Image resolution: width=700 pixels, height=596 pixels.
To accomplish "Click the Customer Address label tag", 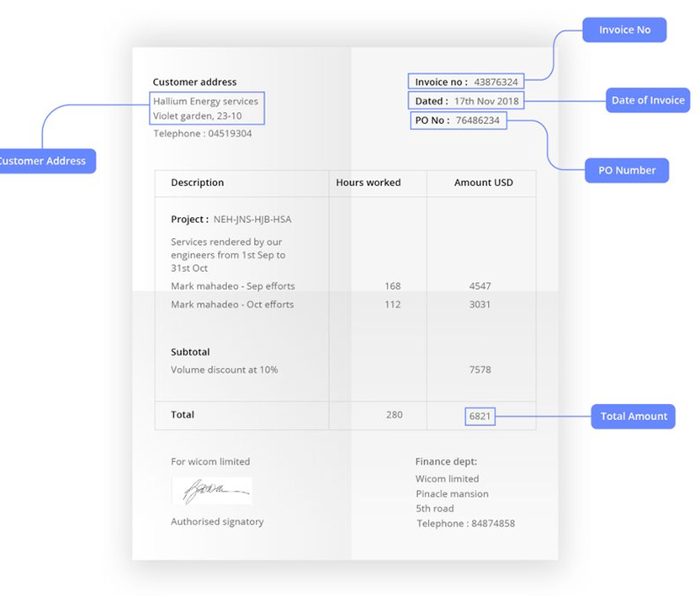I will coord(44,161).
